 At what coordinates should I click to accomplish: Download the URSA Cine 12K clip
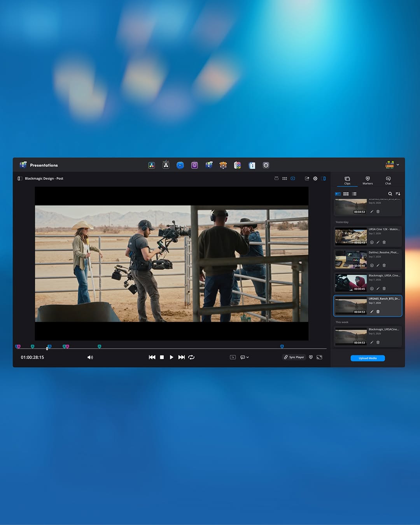click(372, 242)
